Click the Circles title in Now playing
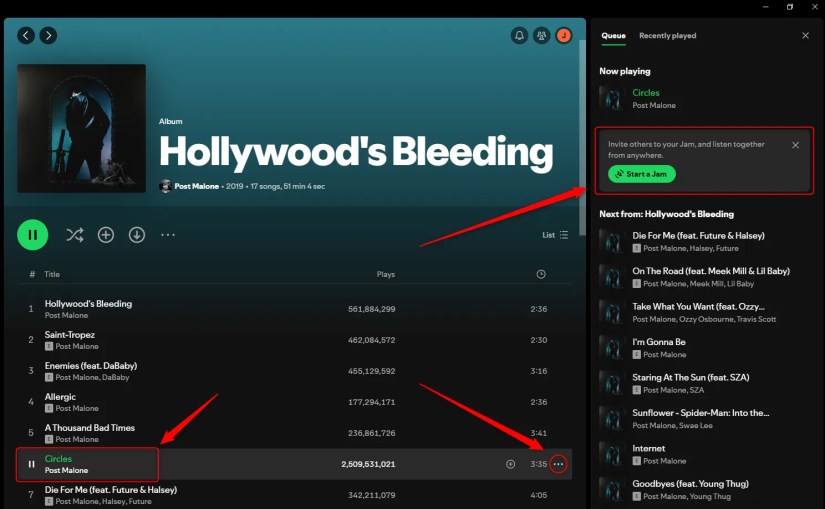Image resolution: width=825 pixels, height=509 pixels. click(646, 93)
